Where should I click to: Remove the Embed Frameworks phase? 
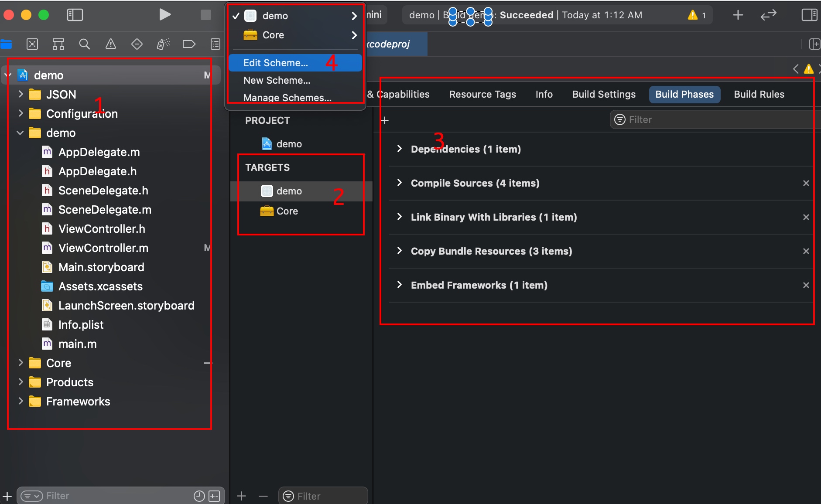(x=806, y=285)
